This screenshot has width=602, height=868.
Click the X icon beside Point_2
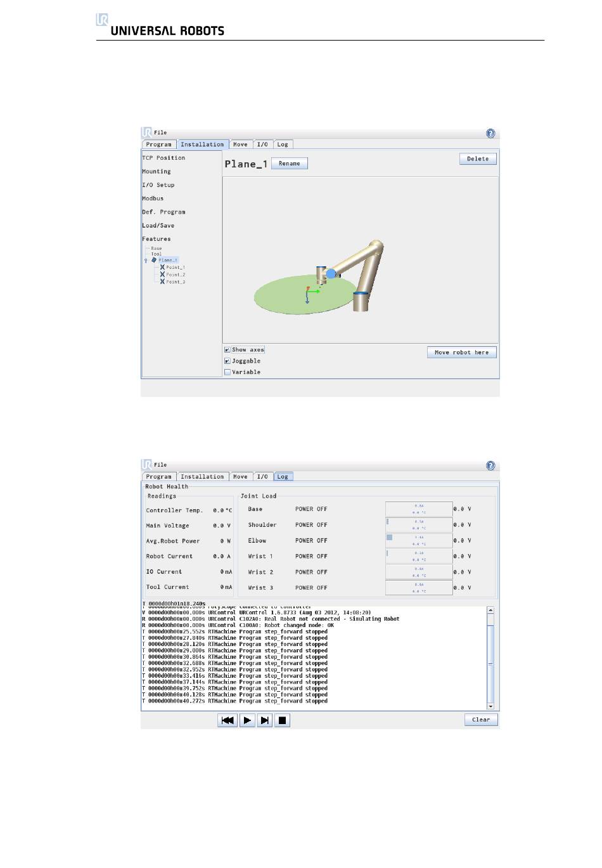coord(162,275)
